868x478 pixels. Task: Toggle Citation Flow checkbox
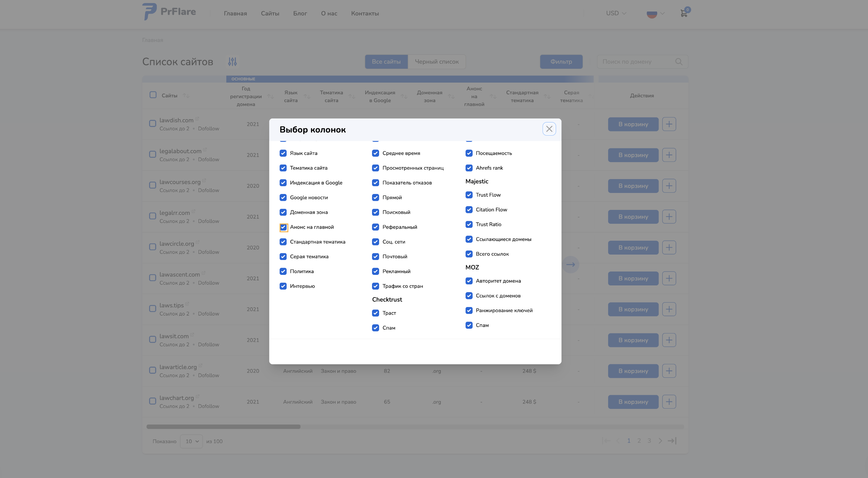(469, 210)
